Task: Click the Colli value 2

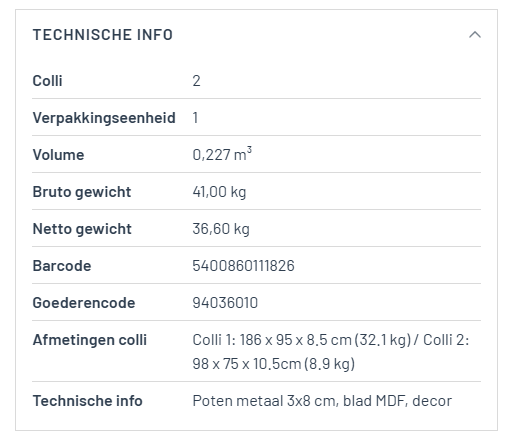Action: (x=196, y=81)
